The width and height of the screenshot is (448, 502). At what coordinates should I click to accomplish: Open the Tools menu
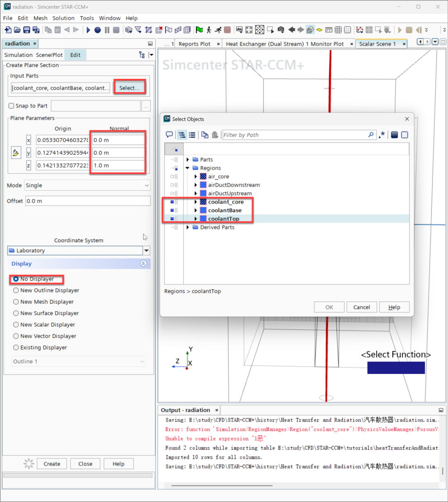[87, 18]
